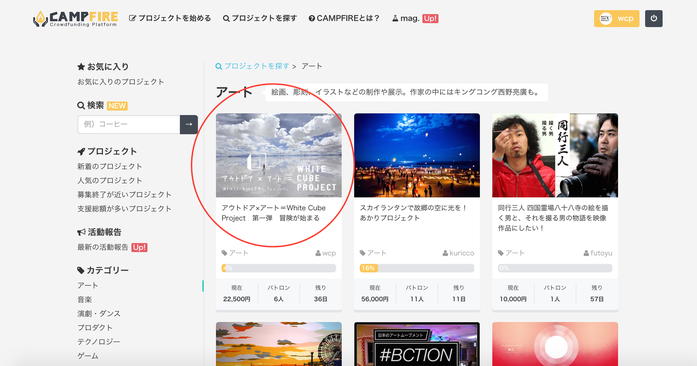Submit search with the arrow button
Viewport: 697px width, 366px height.
(188, 125)
